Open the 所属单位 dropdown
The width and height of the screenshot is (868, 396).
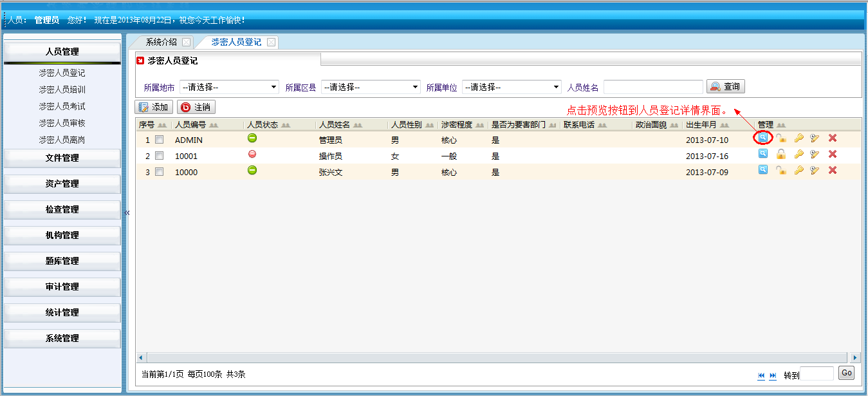point(512,87)
